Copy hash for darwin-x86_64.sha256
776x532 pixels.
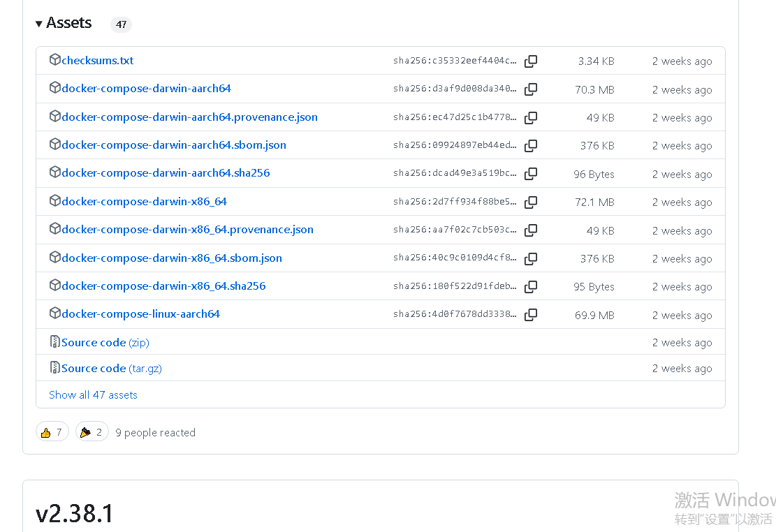tap(531, 286)
